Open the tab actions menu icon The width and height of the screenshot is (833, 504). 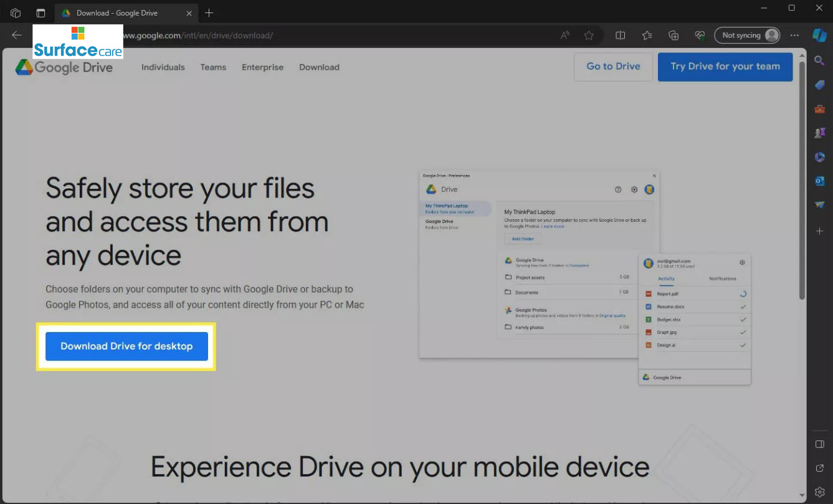pos(40,12)
